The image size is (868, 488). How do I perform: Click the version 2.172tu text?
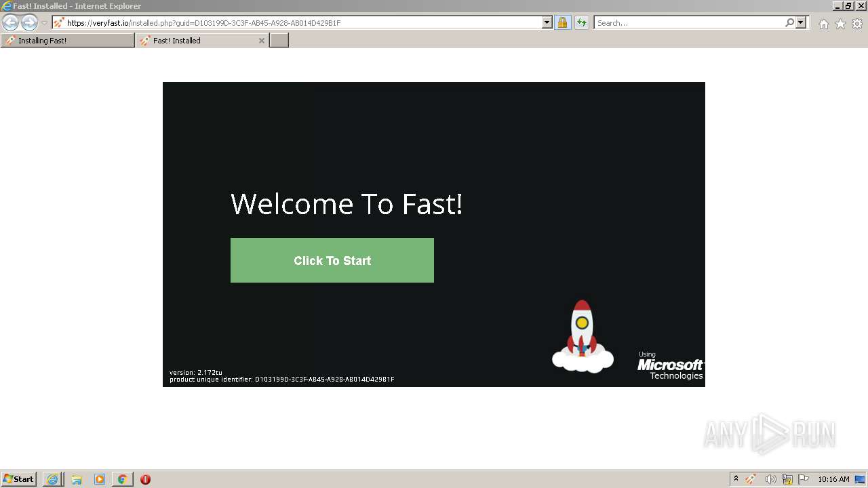pyautogui.click(x=196, y=373)
